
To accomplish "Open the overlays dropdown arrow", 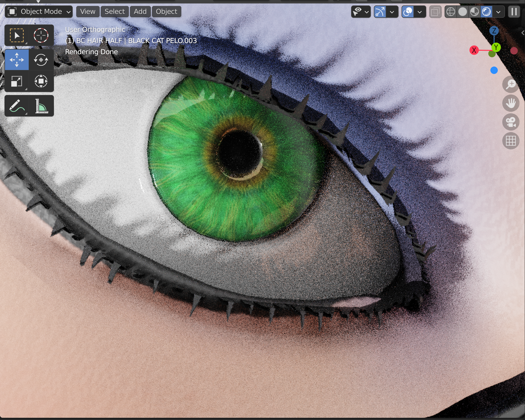I will pos(420,12).
